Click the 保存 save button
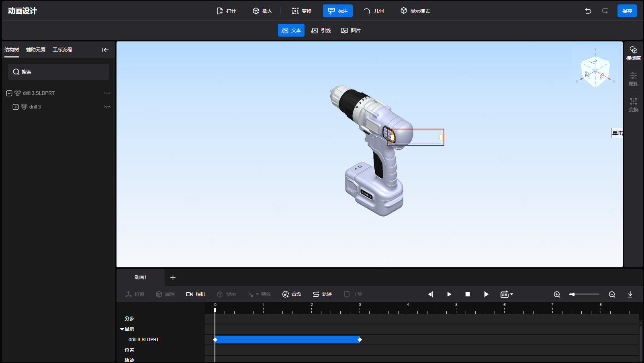Viewport: 644px width, 363px height. click(627, 11)
